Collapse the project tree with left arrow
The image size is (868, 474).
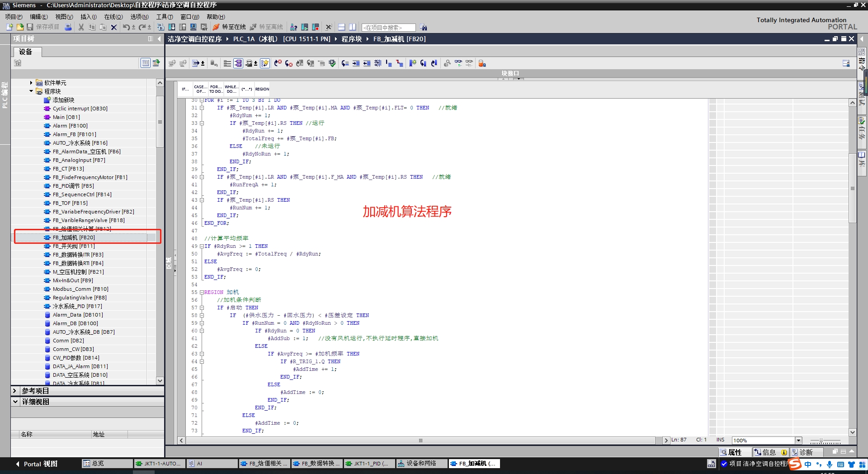[x=159, y=39]
